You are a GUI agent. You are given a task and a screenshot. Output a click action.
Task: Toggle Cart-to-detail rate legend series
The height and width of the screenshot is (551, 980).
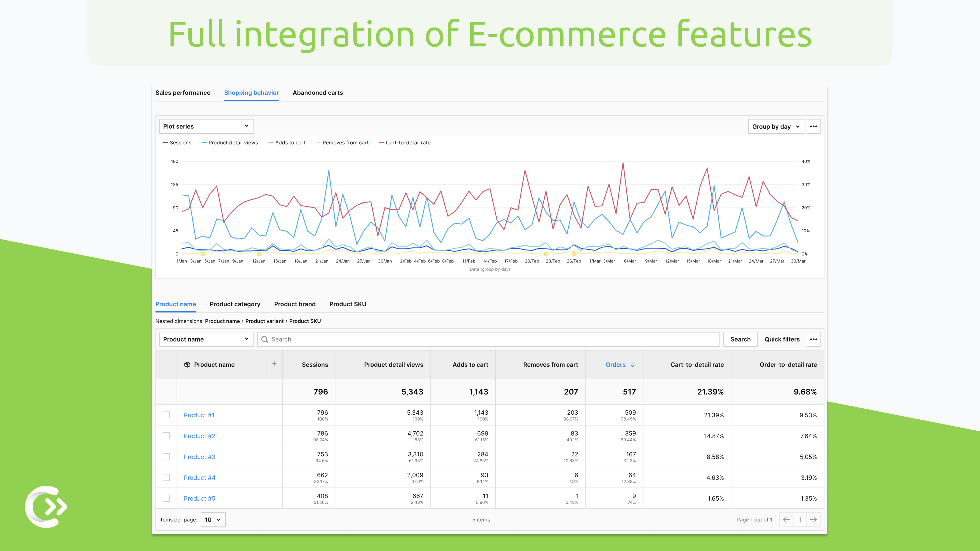[405, 143]
